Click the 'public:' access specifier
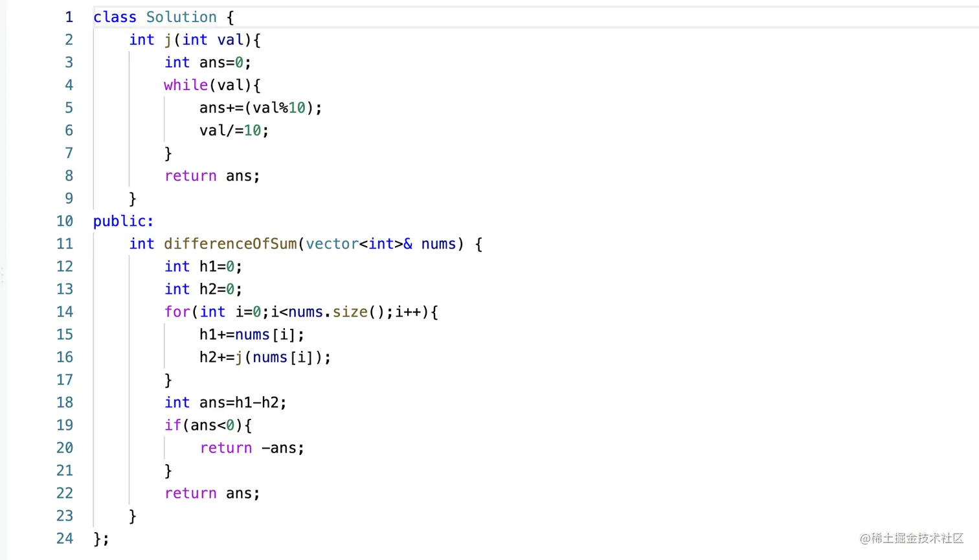Viewport: 979px width, 560px height. pyautogui.click(x=124, y=221)
